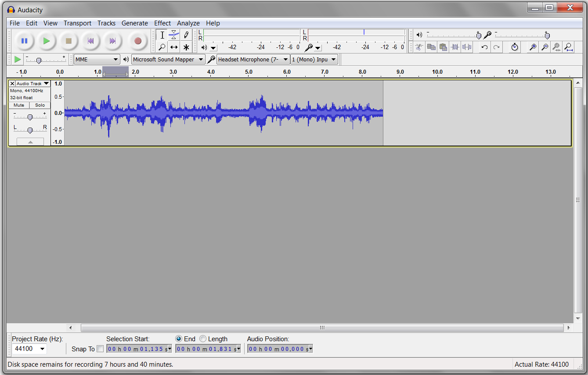Image resolution: width=588 pixels, height=375 pixels.
Task: Select the Selection (I-beam) tool
Action: 162,35
